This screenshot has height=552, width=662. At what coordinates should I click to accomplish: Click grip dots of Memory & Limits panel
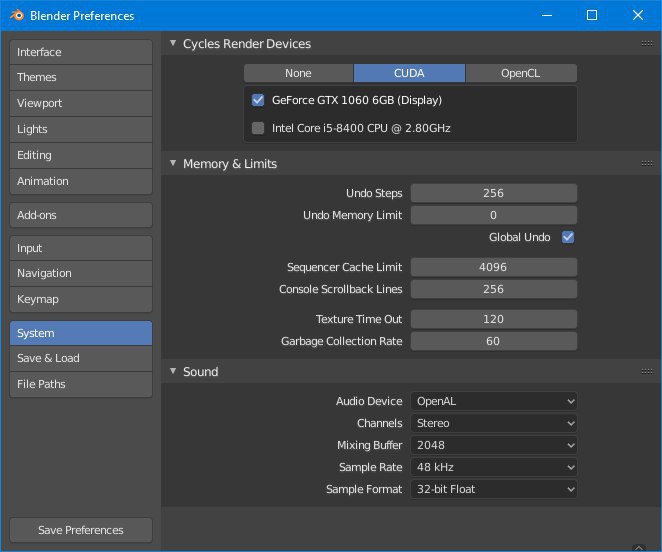click(x=647, y=163)
